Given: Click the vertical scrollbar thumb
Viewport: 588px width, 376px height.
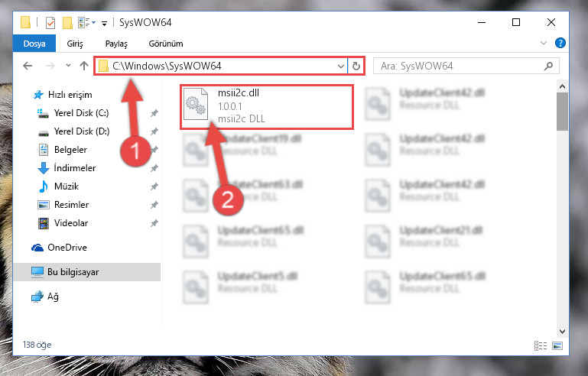Looking at the screenshot, I should coord(562,112).
